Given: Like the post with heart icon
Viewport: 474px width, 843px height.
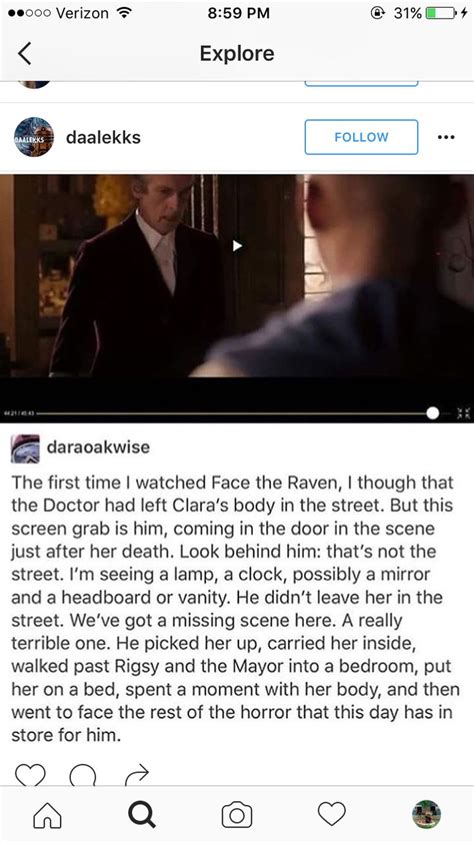Looking at the screenshot, I should (29, 776).
